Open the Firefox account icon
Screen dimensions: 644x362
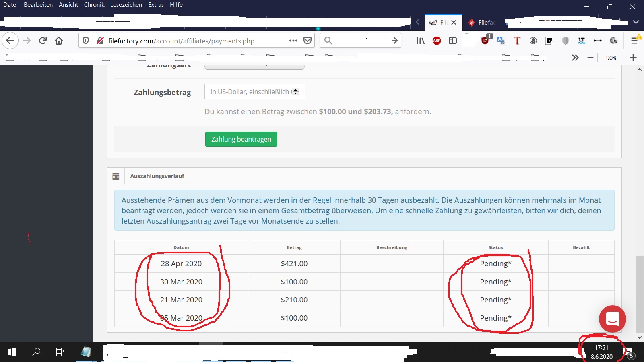533,41
